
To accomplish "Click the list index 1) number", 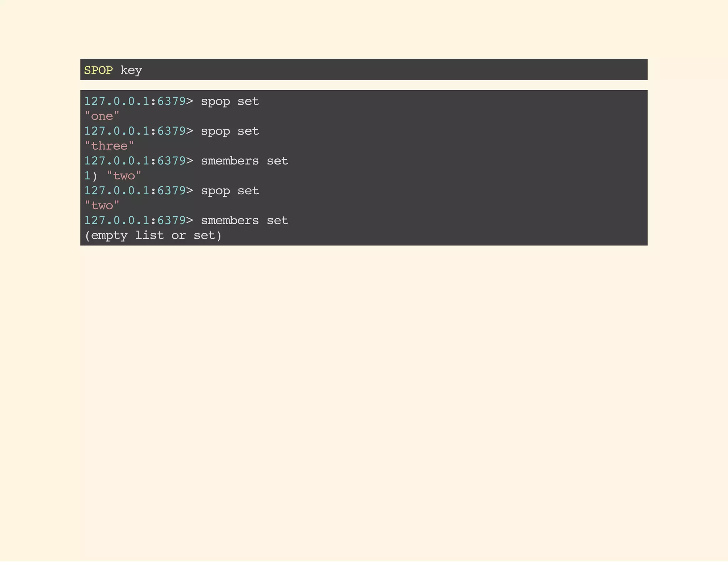I will [88, 176].
